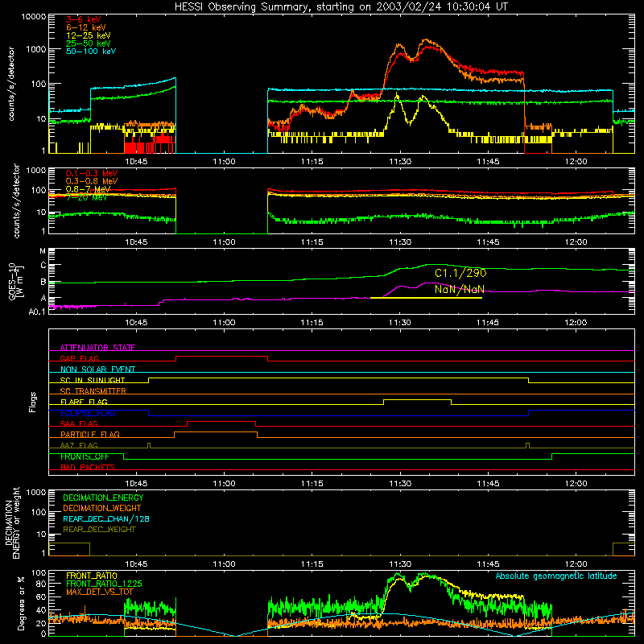The image size is (644, 644).
Task: Click the GAP_FLAG label
Action: pyautogui.click(x=79, y=358)
